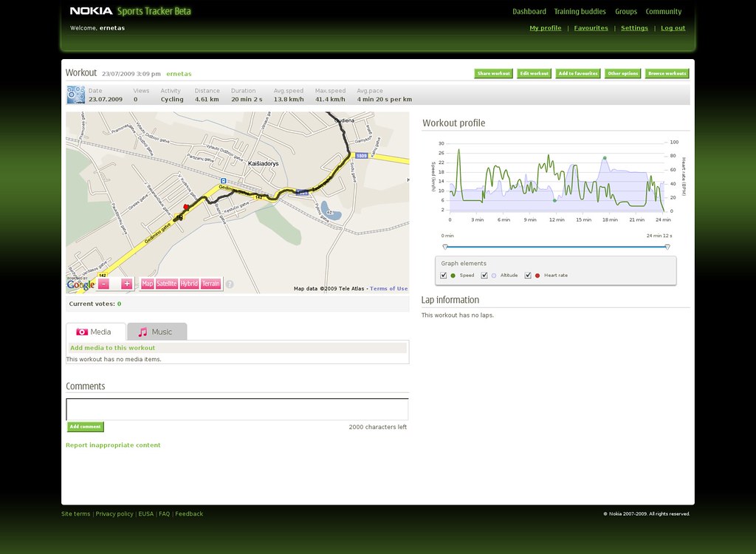Switch map to Satellite view
The image size is (756, 554).
tap(167, 284)
